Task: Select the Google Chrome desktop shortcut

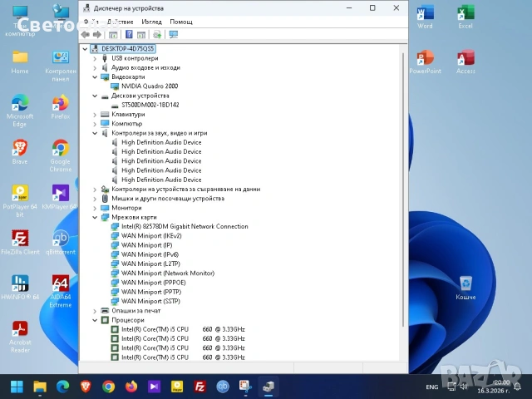Action: tap(61, 156)
